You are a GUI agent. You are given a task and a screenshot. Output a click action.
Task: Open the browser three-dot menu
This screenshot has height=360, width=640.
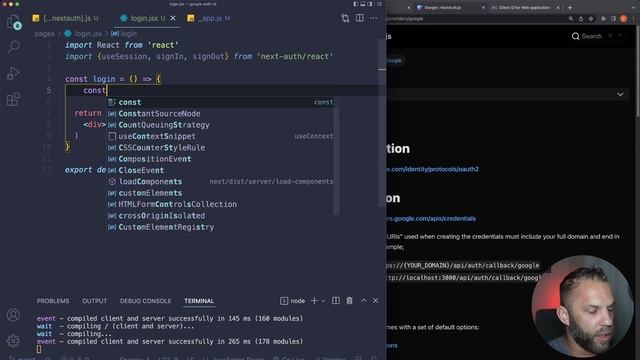pyautogui.click(x=634, y=19)
